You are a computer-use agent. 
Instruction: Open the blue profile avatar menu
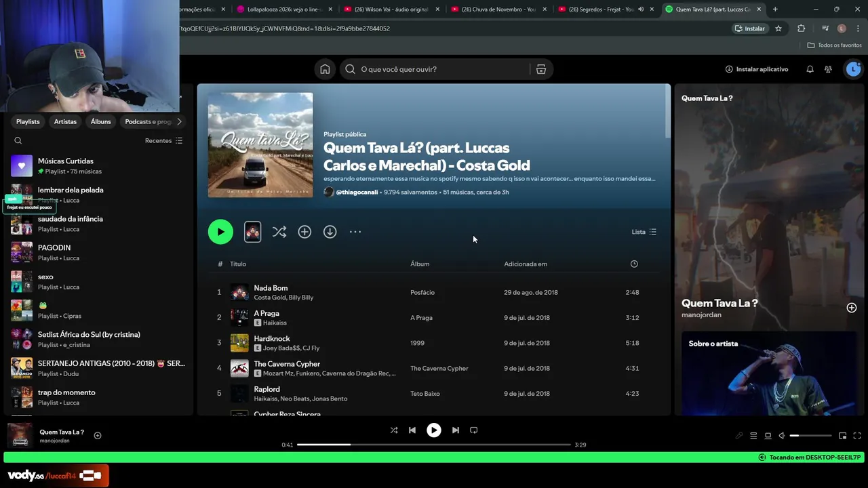coord(853,69)
